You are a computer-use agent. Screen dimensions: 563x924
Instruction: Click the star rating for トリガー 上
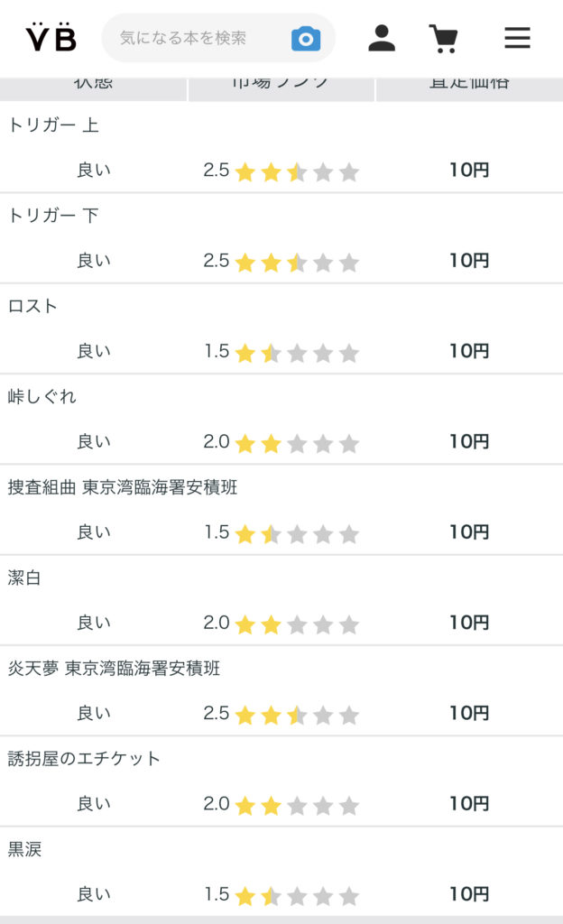click(x=297, y=171)
